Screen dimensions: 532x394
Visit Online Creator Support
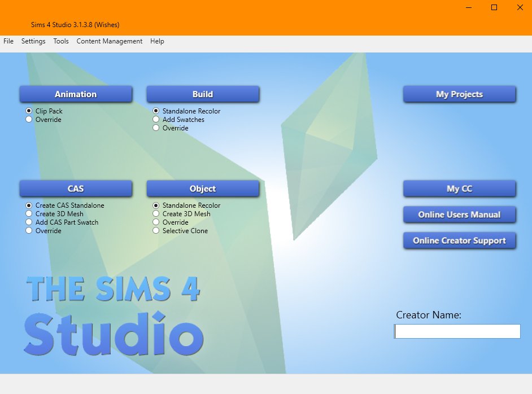(459, 240)
